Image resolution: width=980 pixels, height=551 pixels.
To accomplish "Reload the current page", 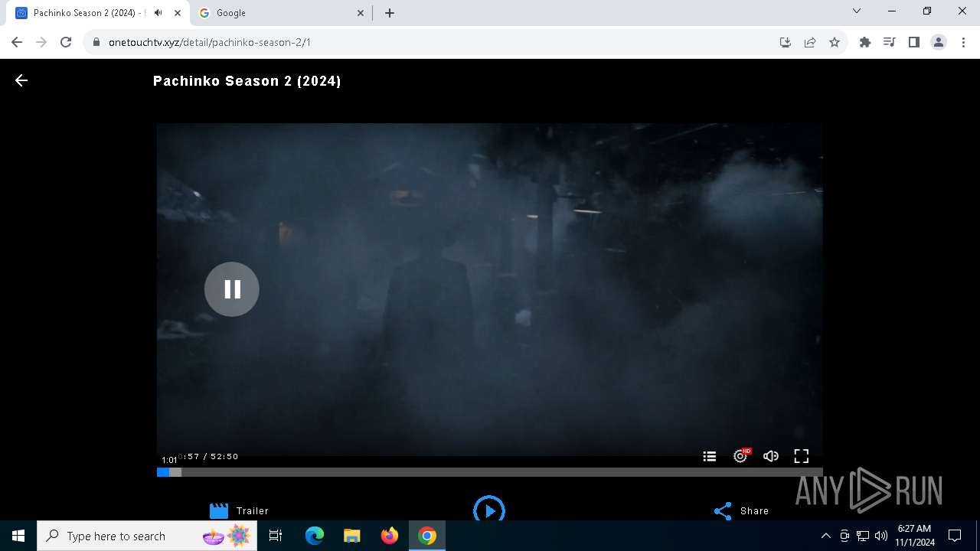I will tap(66, 42).
